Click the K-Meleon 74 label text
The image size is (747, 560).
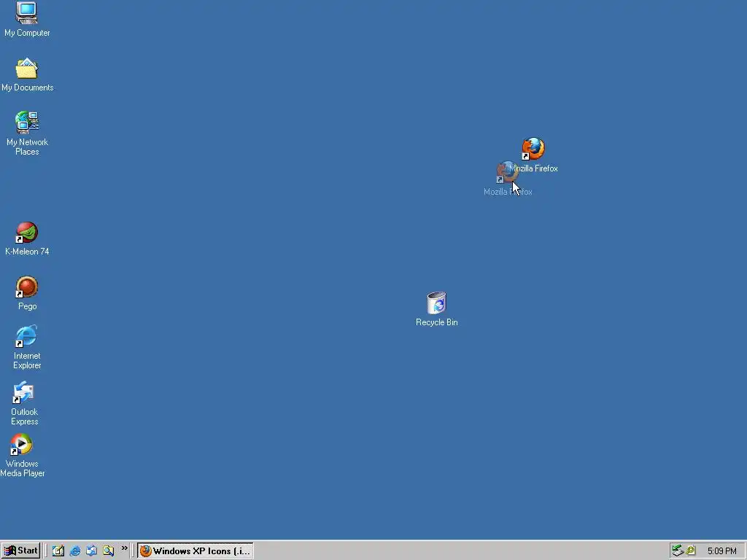[27, 252]
